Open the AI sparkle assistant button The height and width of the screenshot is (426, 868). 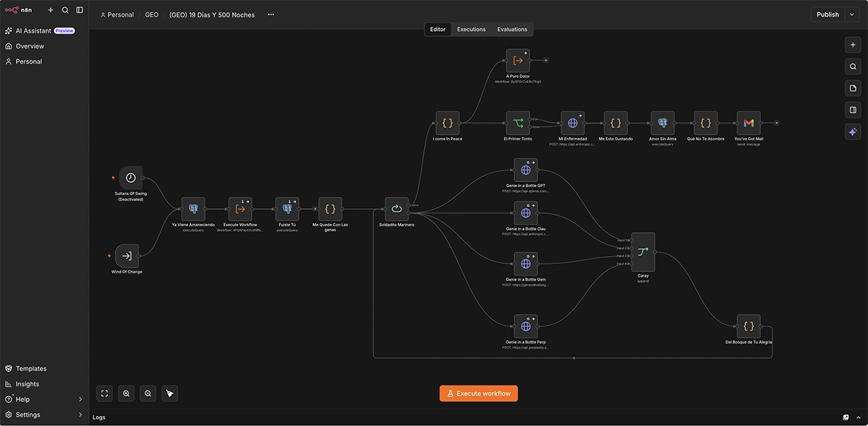click(853, 132)
